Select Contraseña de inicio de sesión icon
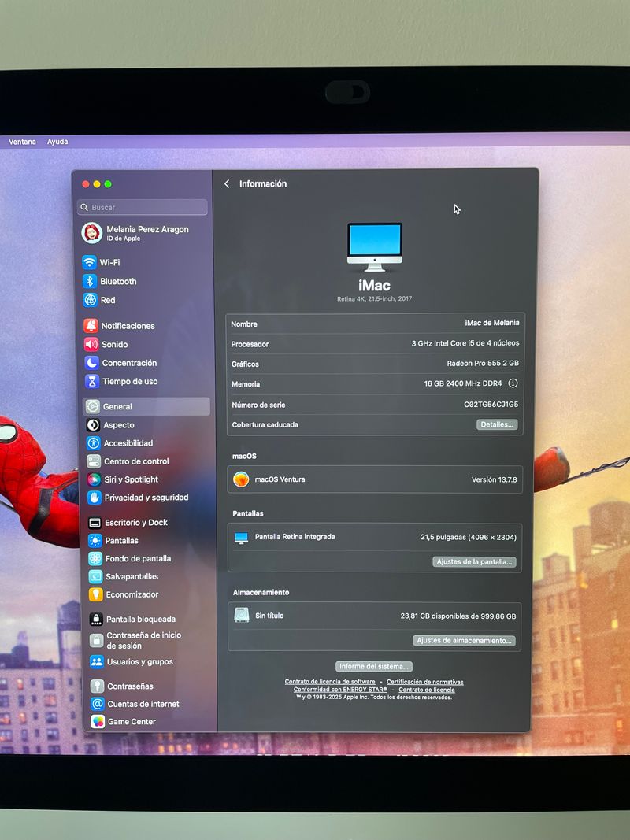Screen dimensions: 630x840 [x=96, y=640]
